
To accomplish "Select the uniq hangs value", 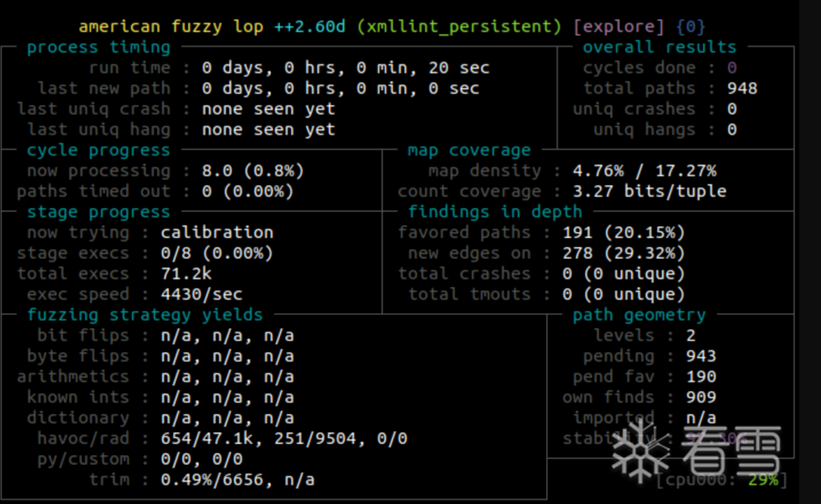I will [732, 129].
